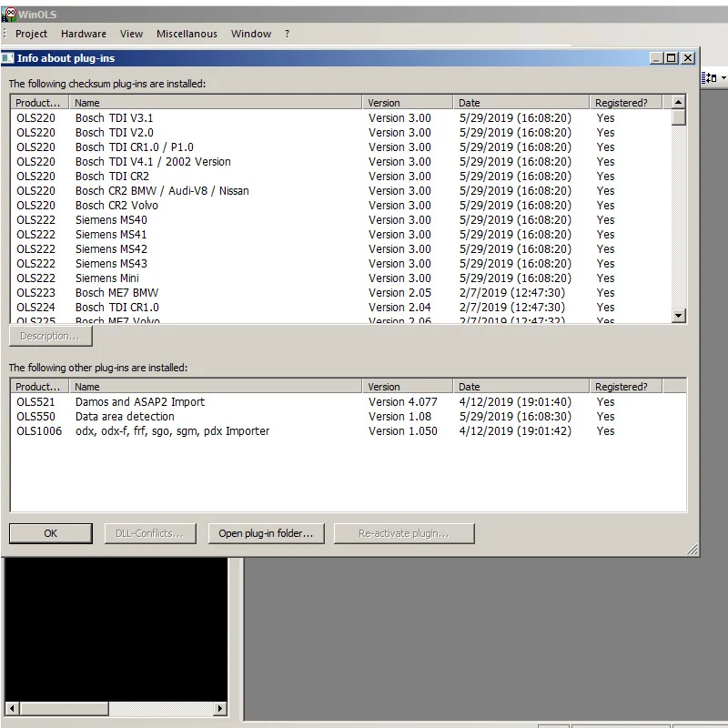728x728 pixels.
Task: Click the Info about plug-ins dialog icon
Action: pos(8,58)
